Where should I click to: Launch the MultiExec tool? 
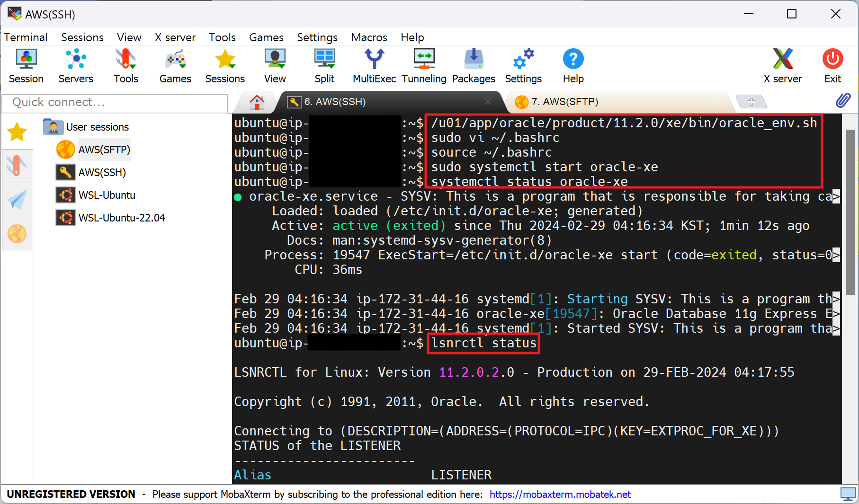point(374,66)
